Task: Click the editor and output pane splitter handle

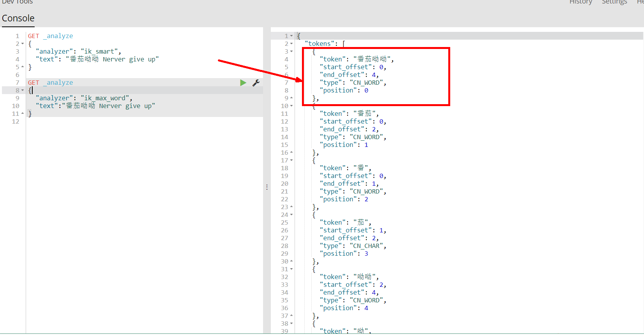Action: pos(267,187)
